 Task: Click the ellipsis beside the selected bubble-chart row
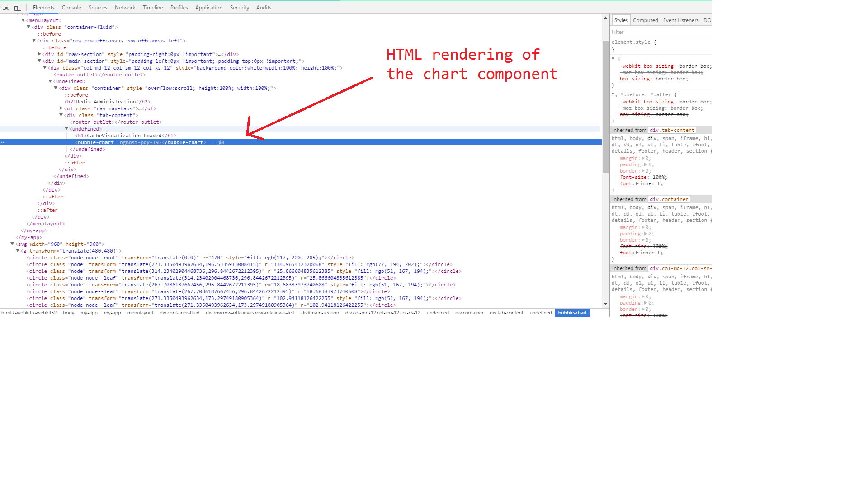[2, 142]
